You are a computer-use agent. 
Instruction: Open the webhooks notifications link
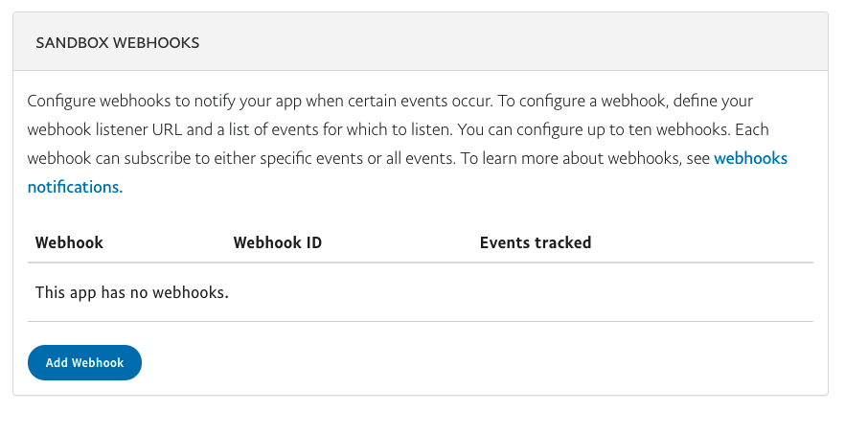(x=751, y=158)
